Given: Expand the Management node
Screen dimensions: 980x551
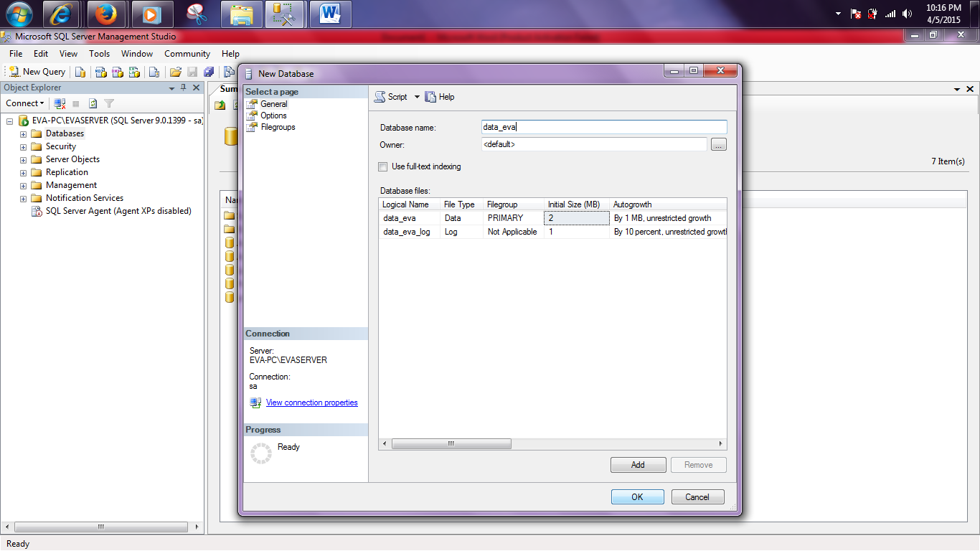Looking at the screenshot, I should [23, 186].
